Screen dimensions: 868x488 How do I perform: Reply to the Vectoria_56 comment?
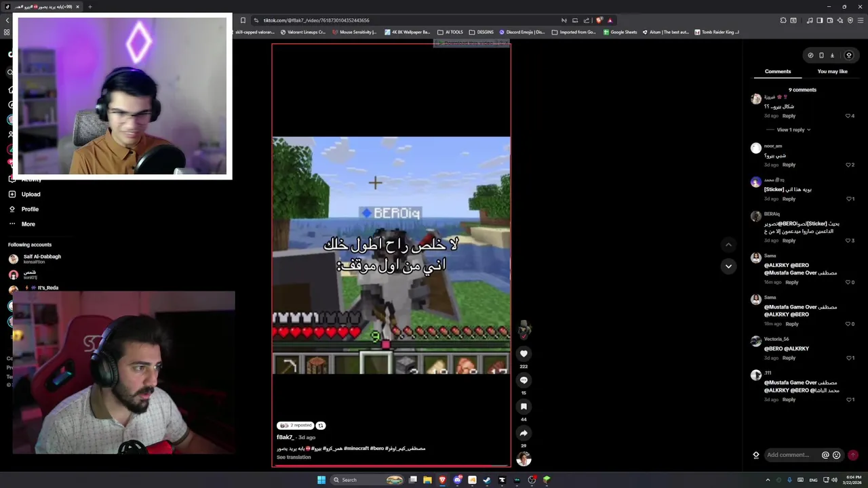click(789, 358)
